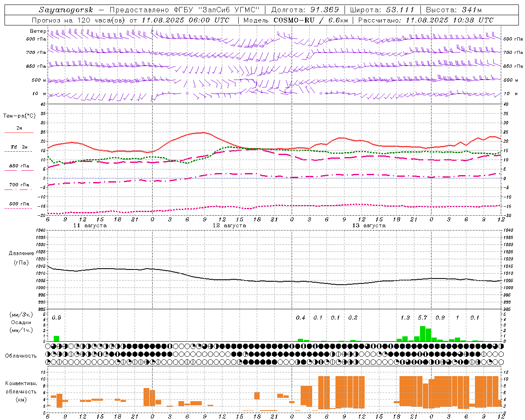Click the (мм/3ч.) precipitation unit label
The image size is (525, 420).
click(21, 315)
